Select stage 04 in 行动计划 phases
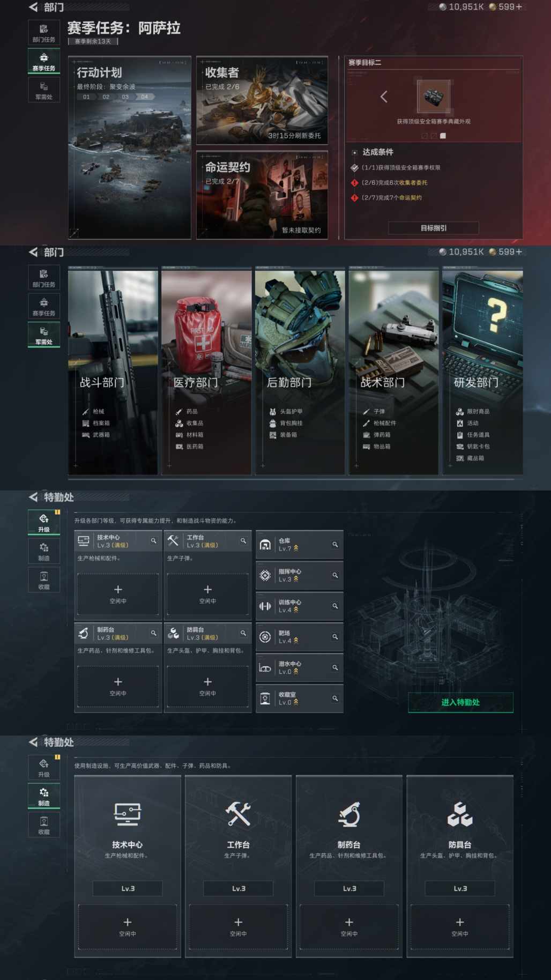Image resolution: width=551 pixels, height=980 pixels. tap(144, 97)
